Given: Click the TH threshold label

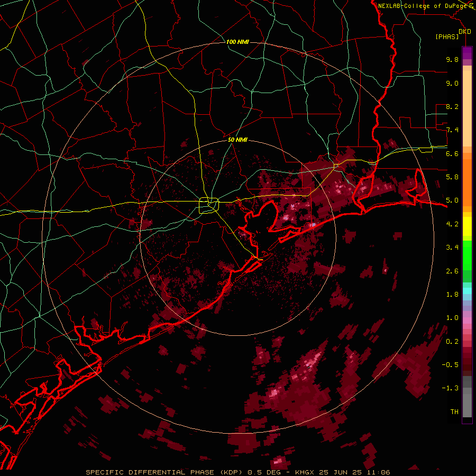Looking at the screenshot, I should click(454, 412).
